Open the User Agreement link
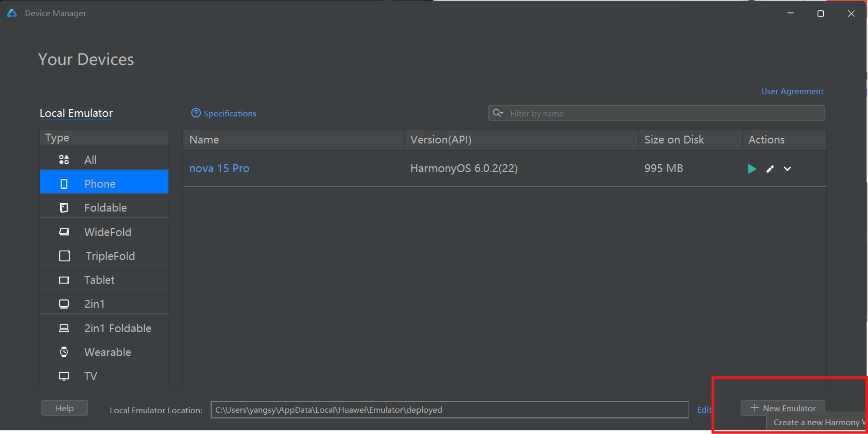868x434 pixels. pos(792,91)
